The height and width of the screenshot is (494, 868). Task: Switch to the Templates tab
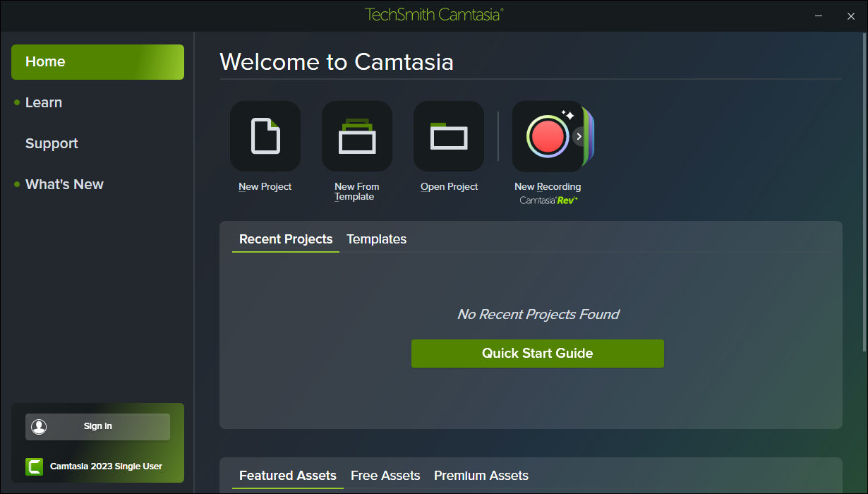[376, 239]
